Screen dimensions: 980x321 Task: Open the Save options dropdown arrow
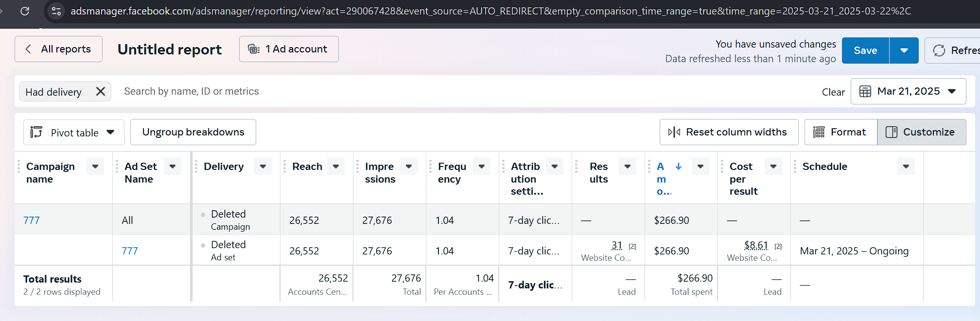pyautogui.click(x=904, y=51)
